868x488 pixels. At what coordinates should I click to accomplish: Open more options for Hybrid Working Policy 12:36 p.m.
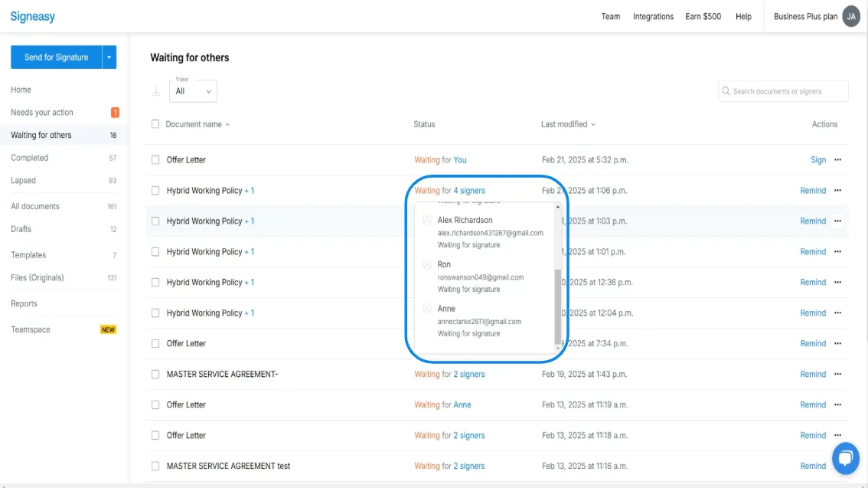pos(837,283)
